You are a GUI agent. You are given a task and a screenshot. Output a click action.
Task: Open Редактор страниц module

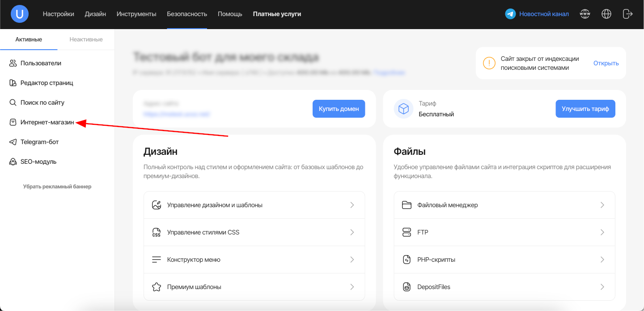point(47,83)
